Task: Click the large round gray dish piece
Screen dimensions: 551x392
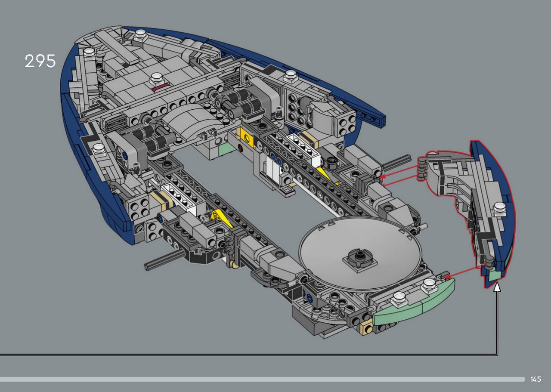Action: coord(360,253)
